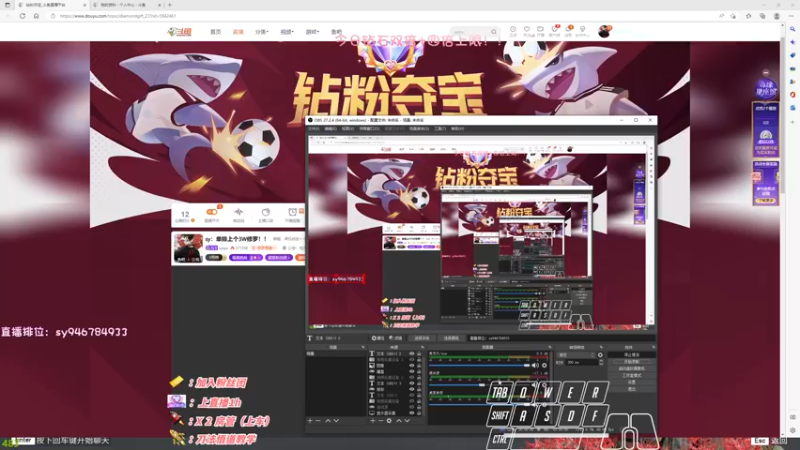The width and height of the screenshot is (800, 450).
Task: Go to the browser home page
Action: tap(36, 16)
